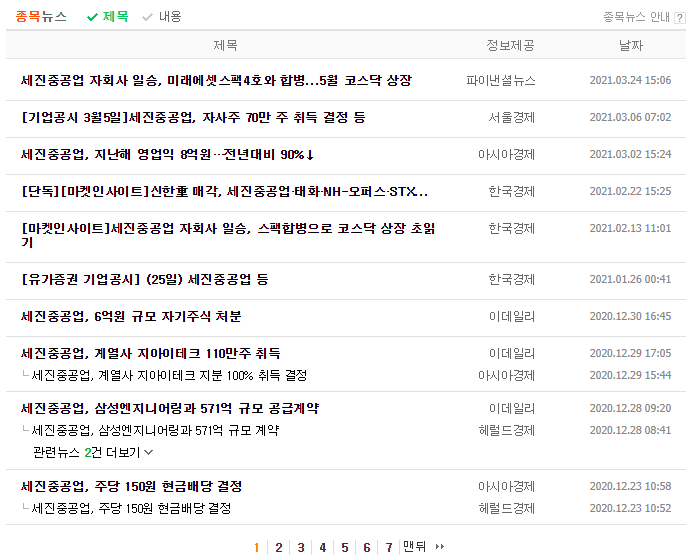Go to page 3 of news
The image size is (692, 559).
[301, 548]
